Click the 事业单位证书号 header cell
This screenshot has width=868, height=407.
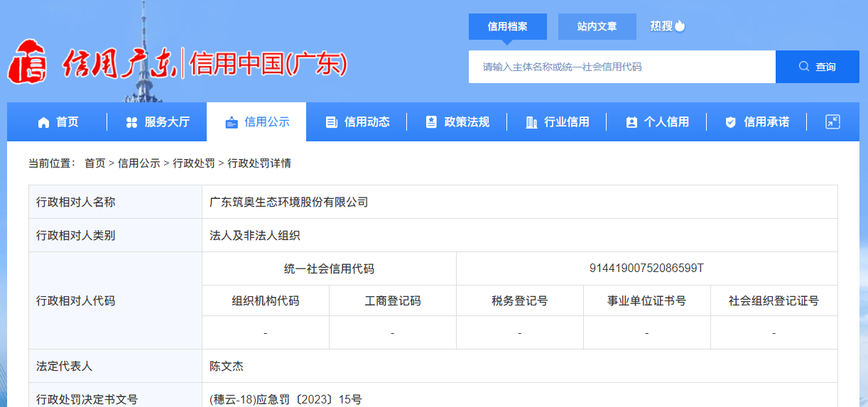[x=646, y=301]
